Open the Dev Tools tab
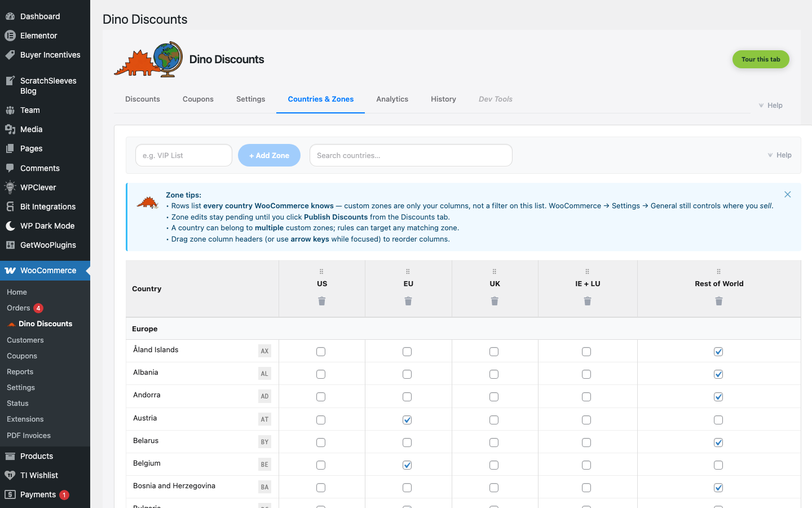The width and height of the screenshot is (812, 508). (x=496, y=99)
